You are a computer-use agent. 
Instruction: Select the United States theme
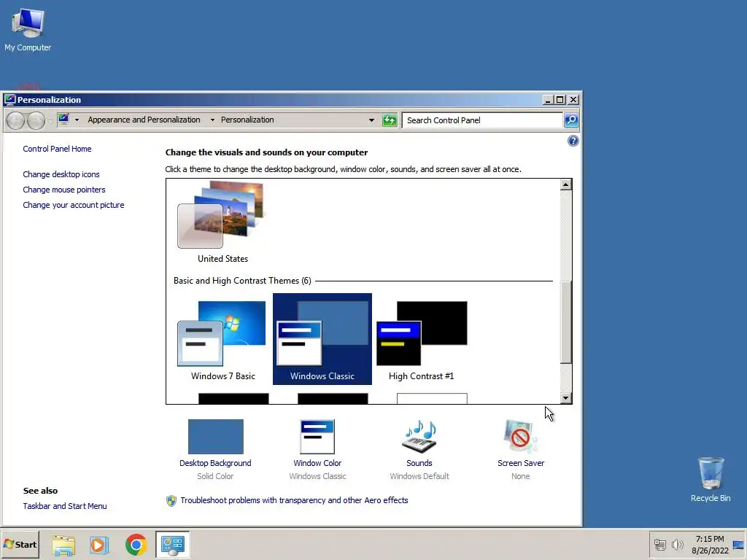coord(222,223)
